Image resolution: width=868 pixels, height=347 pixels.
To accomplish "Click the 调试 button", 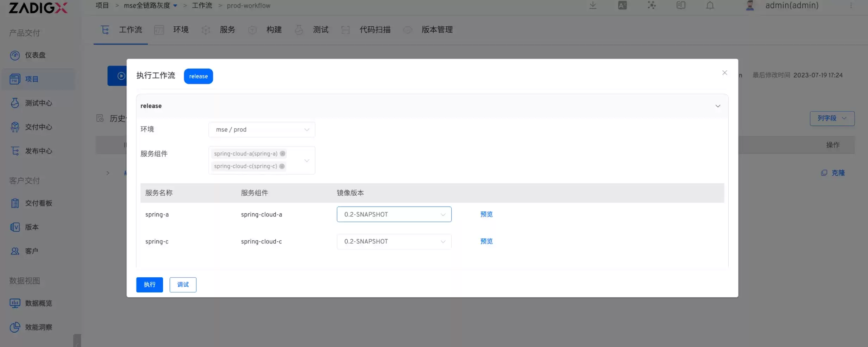I will point(183,285).
